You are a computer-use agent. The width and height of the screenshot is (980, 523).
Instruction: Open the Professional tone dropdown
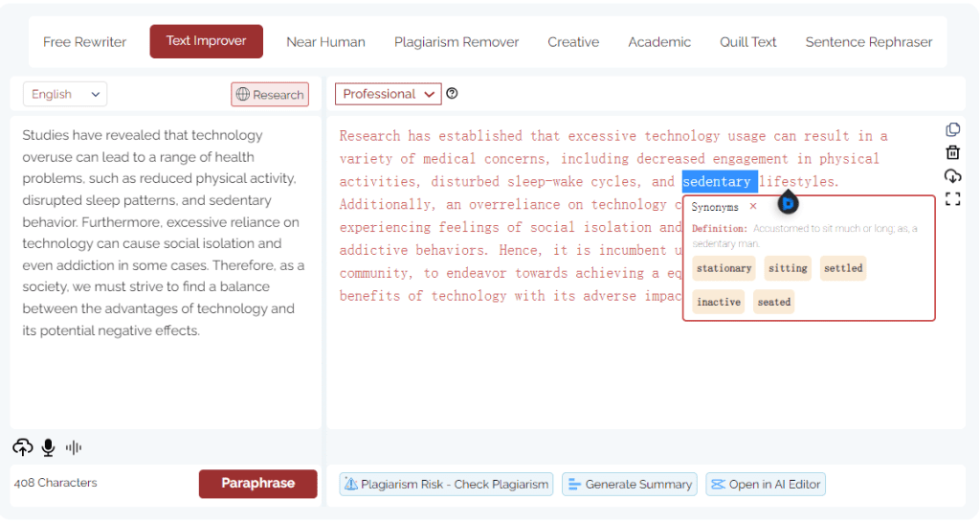[x=389, y=94]
